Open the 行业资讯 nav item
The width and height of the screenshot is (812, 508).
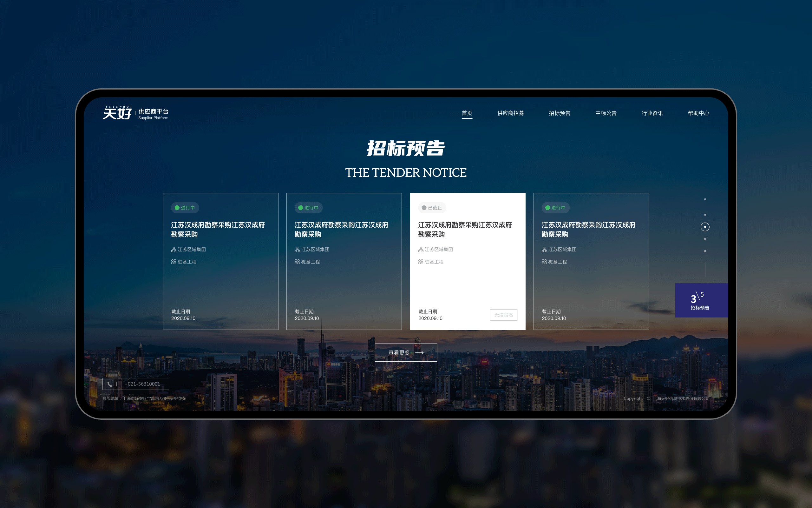pos(652,113)
